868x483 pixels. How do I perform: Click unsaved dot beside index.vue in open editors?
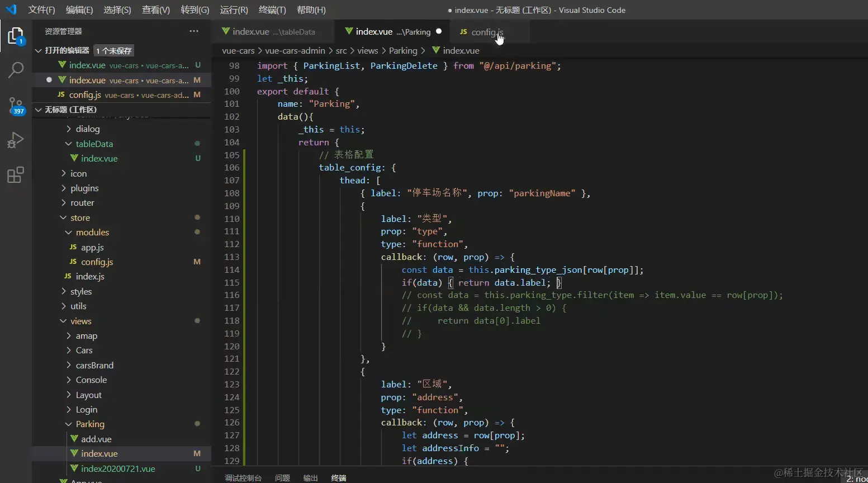49,80
